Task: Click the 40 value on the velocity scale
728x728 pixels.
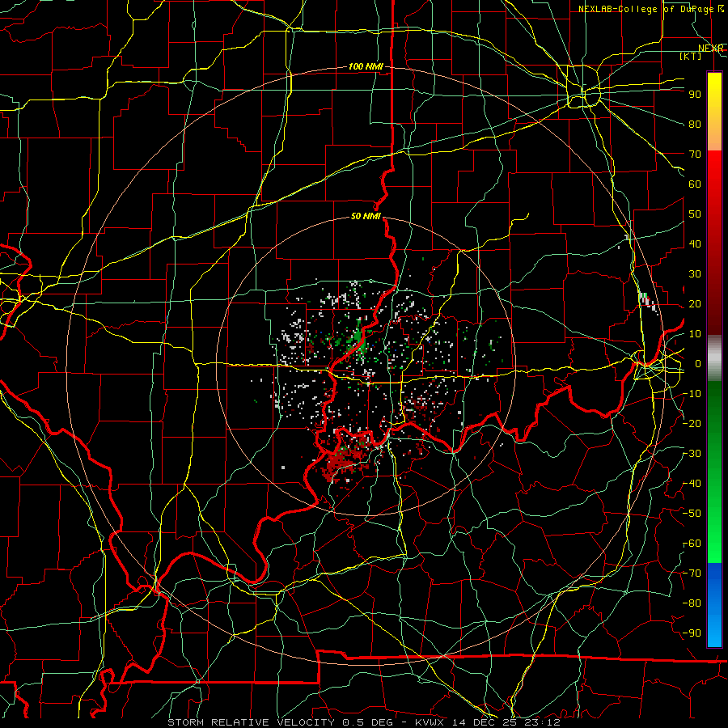Action: pyautogui.click(x=695, y=243)
